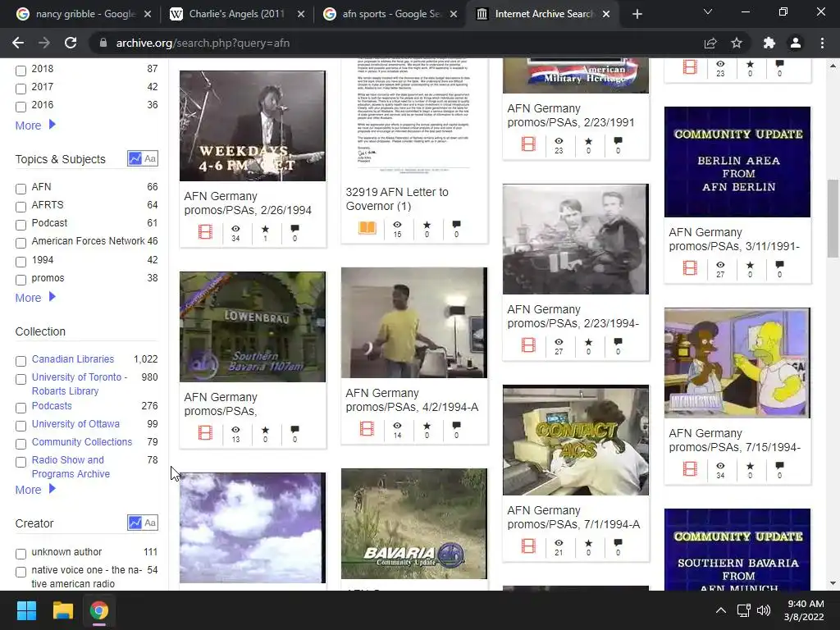
Task: Check the Canadian Libraries collection box
Action: click(21, 361)
